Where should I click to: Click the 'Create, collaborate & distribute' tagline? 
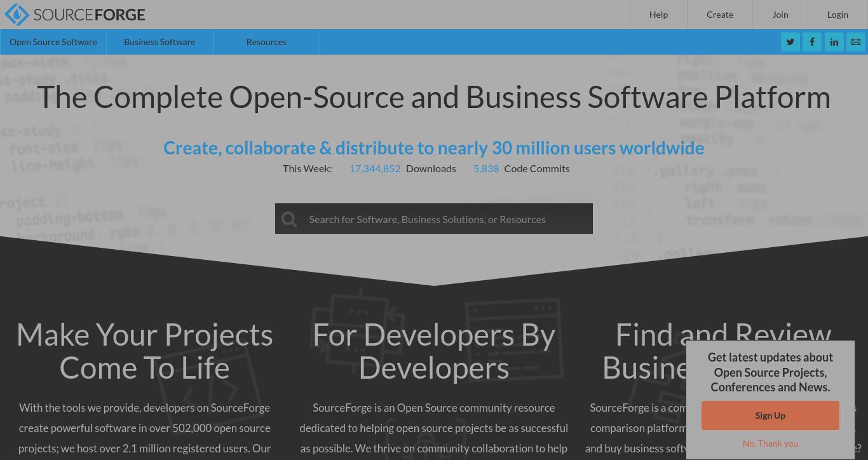click(434, 147)
